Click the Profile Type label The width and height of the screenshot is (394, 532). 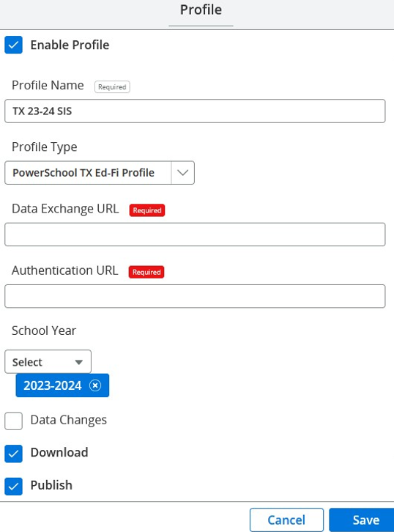pos(45,147)
